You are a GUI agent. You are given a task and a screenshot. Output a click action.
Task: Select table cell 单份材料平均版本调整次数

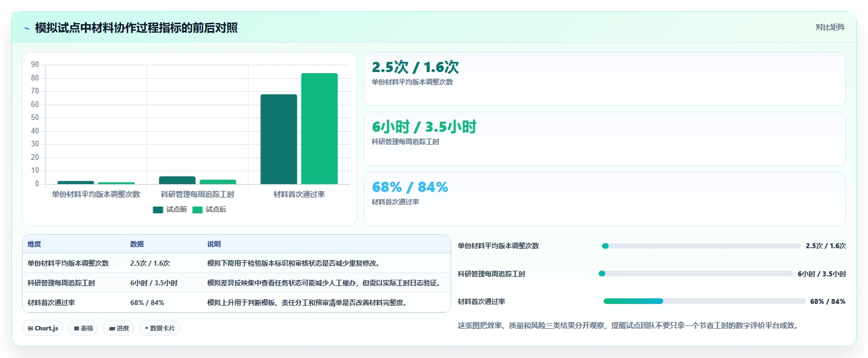tap(68, 263)
